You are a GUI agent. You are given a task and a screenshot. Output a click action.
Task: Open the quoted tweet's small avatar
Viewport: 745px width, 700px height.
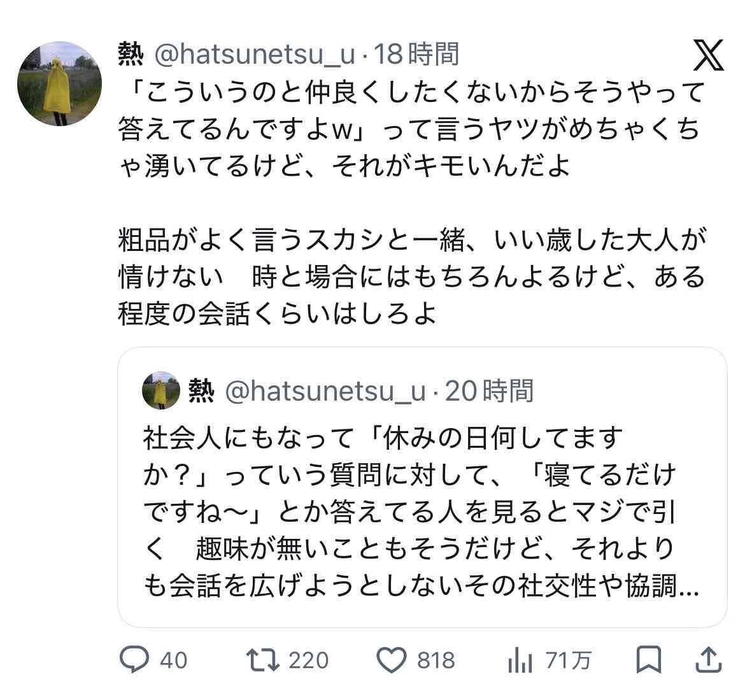click(161, 390)
